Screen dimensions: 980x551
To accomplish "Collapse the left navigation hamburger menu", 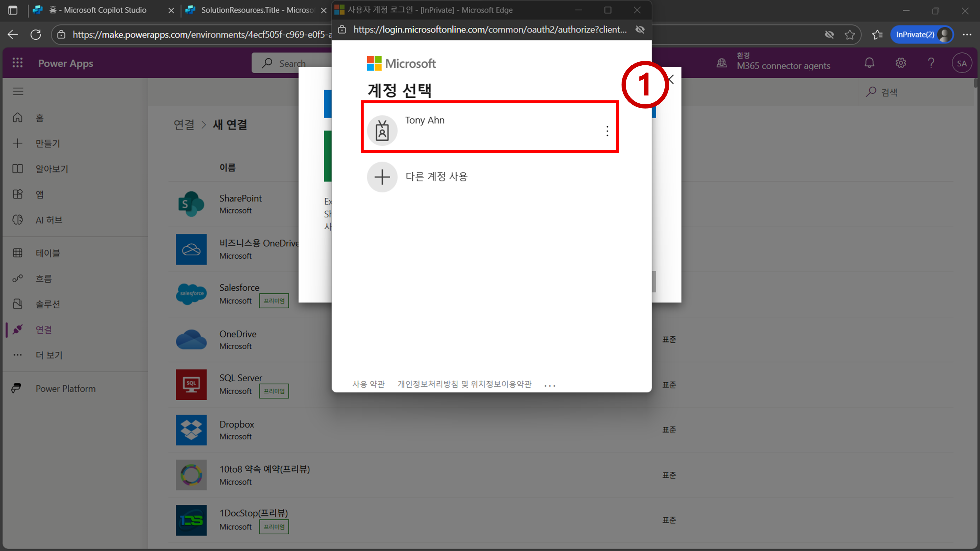I will point(18,91).
